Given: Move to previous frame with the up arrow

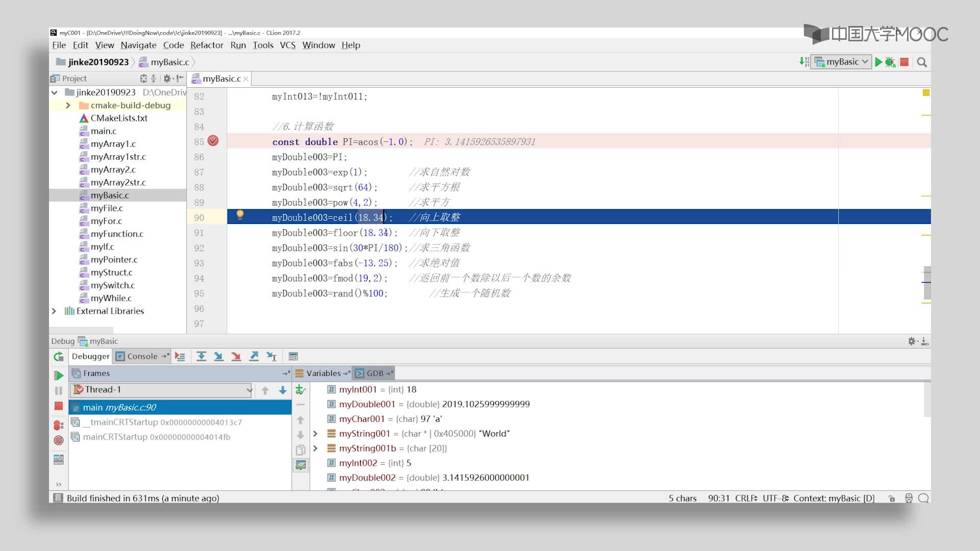Looking at the screenshot, I should tap(265, 390).
